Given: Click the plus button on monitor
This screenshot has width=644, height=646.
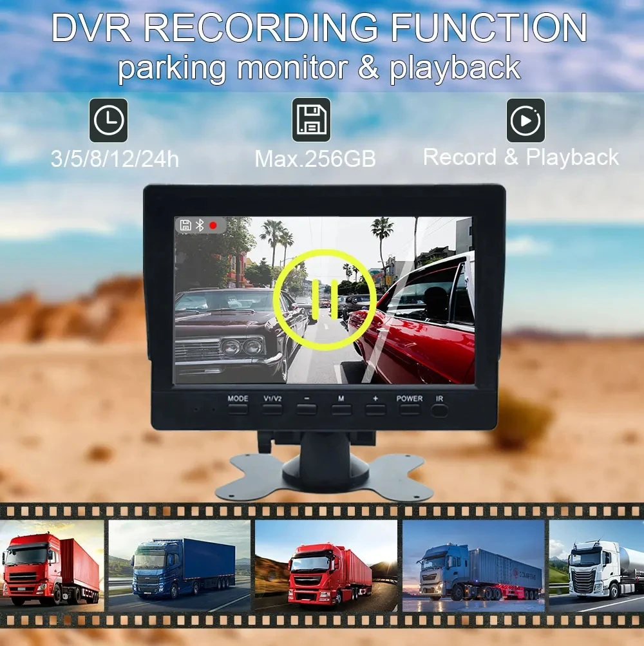Looking at the screenshot, I should 375,410.
